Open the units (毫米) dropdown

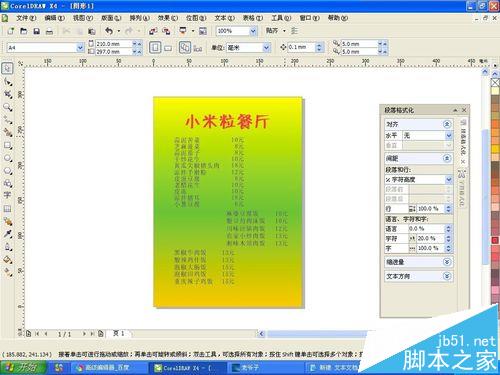[x=266, y=48]
